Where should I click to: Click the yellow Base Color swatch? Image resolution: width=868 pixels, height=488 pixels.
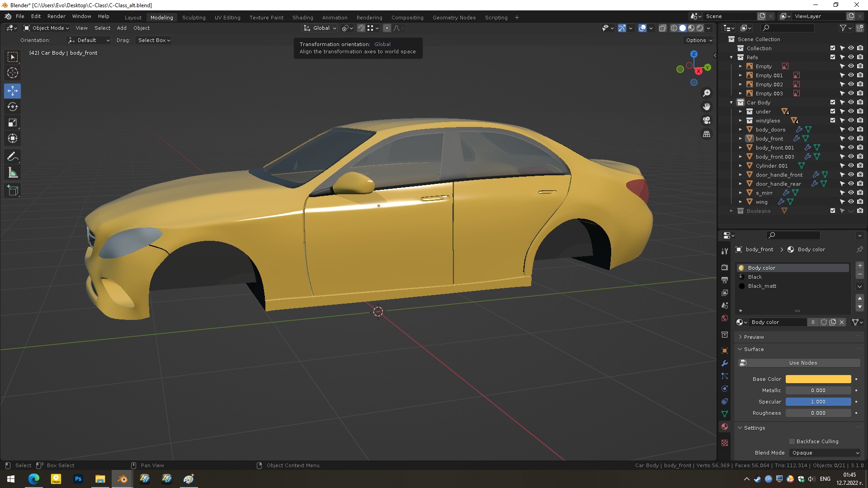pos(818,379)
